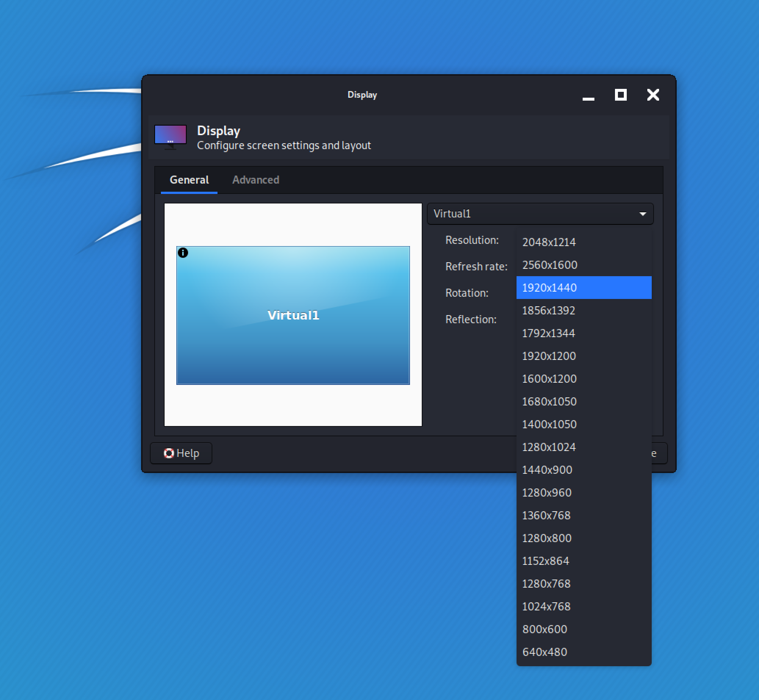Click the maximize window icon
Viewport: 759px width, 700px height.
[x=620, y=94]
